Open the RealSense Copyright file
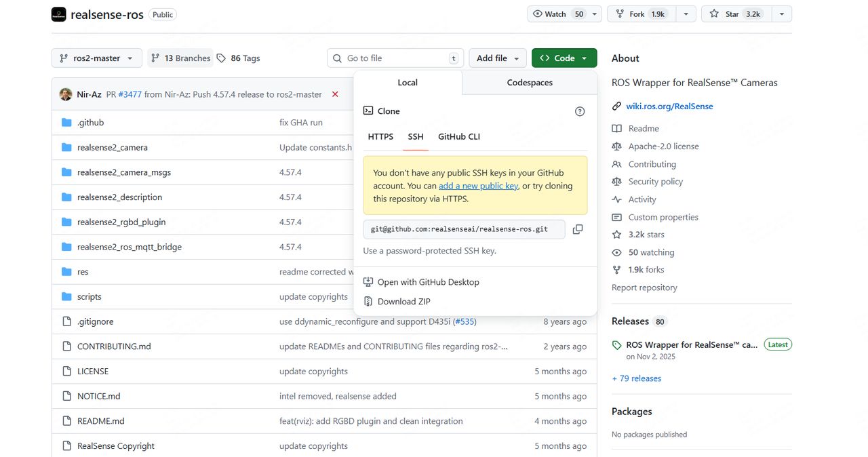868x457 pixels. click(116, 446)
